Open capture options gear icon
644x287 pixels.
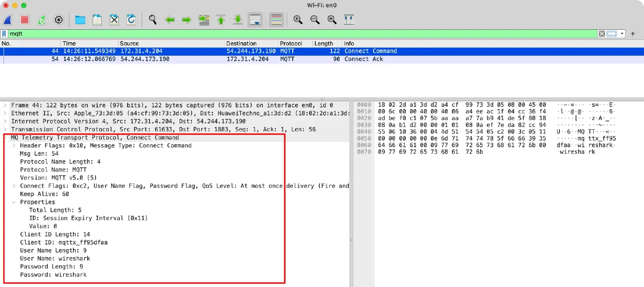point(59,20)
